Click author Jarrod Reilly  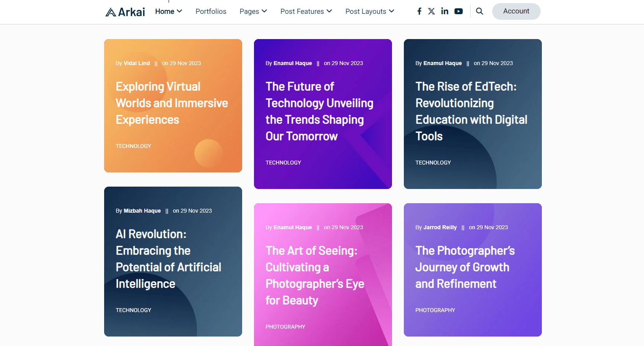coord(440,227)
